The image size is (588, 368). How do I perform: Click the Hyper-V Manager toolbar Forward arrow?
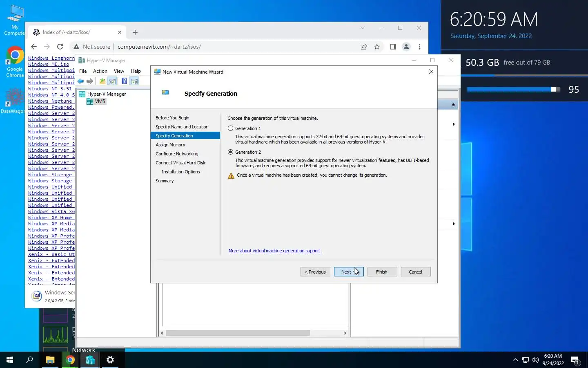pos(90,81)
